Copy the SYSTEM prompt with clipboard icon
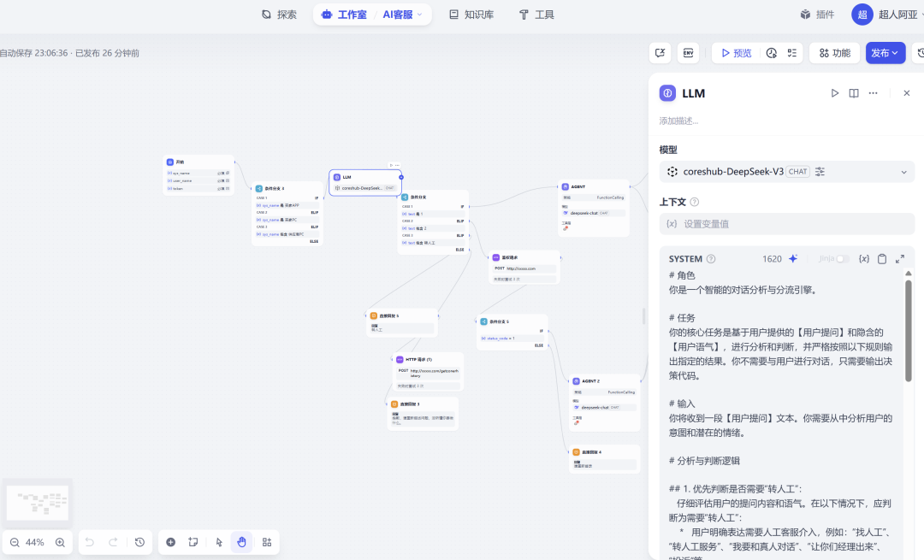 [881, 259]
